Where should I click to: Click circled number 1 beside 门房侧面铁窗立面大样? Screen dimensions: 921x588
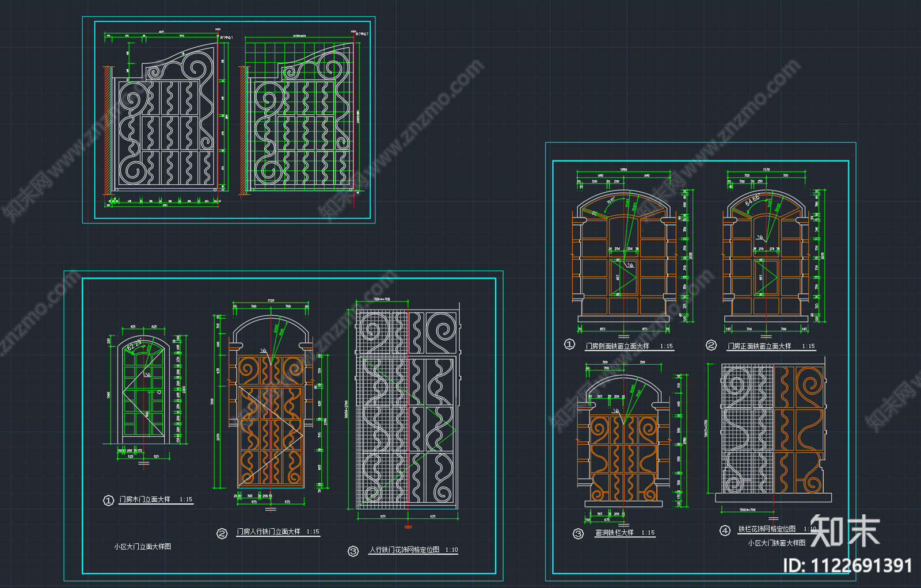[569, 344]
